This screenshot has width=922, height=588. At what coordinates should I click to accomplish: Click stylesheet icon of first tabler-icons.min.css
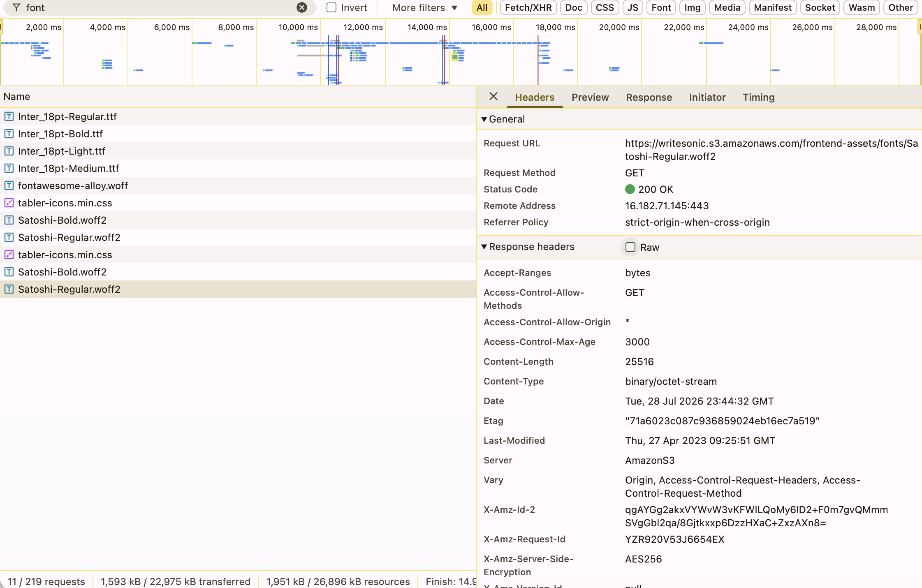coord(9,203)
